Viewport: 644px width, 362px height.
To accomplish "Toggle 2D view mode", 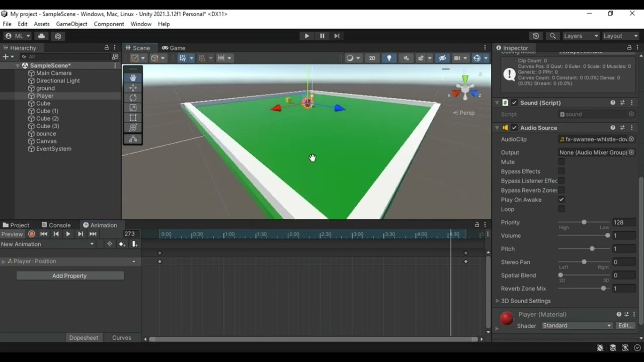I will 372,58.
